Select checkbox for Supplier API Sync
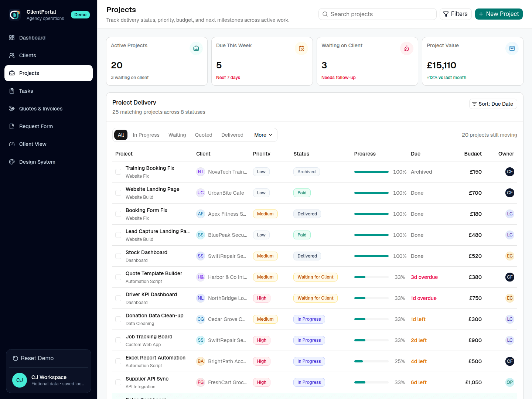532x399 pixels. [x=118, y=382]
